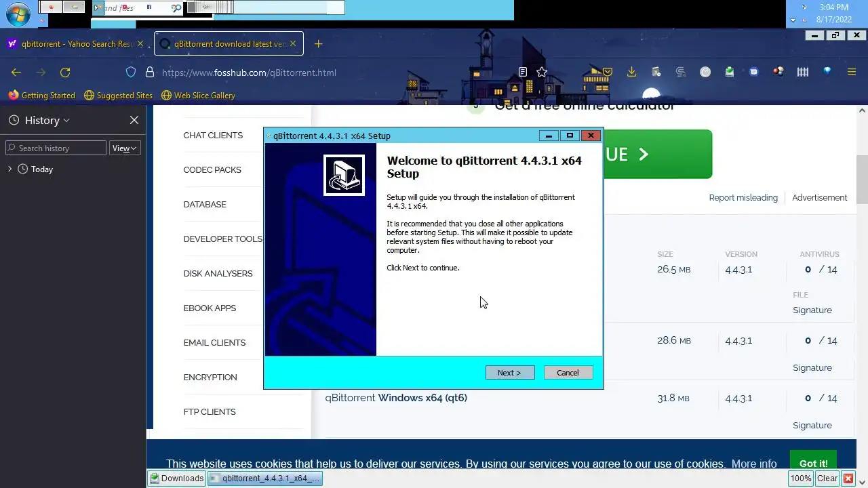Click the green advertisement arrow button
Viewport: 868px width, 488px height.
[656, 155]
